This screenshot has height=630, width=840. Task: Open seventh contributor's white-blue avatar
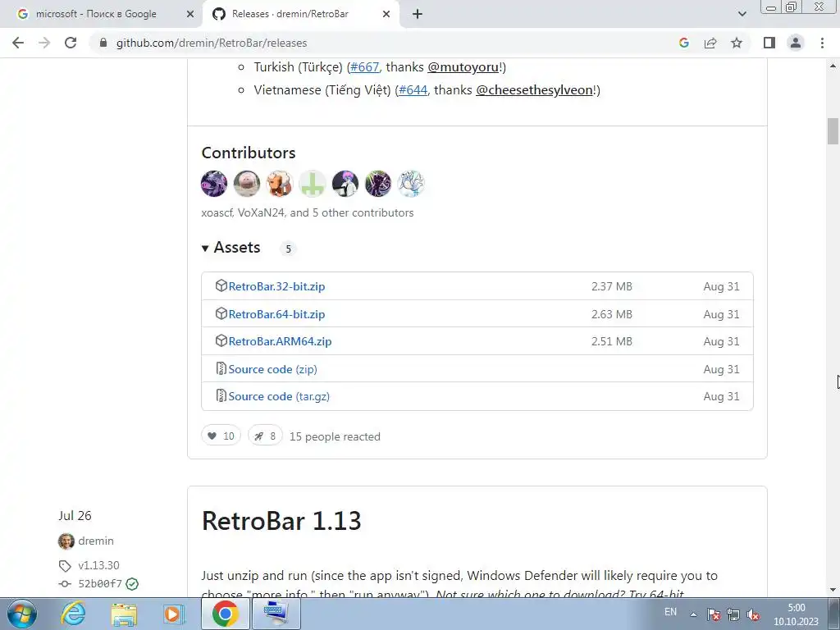pos(411,184)
